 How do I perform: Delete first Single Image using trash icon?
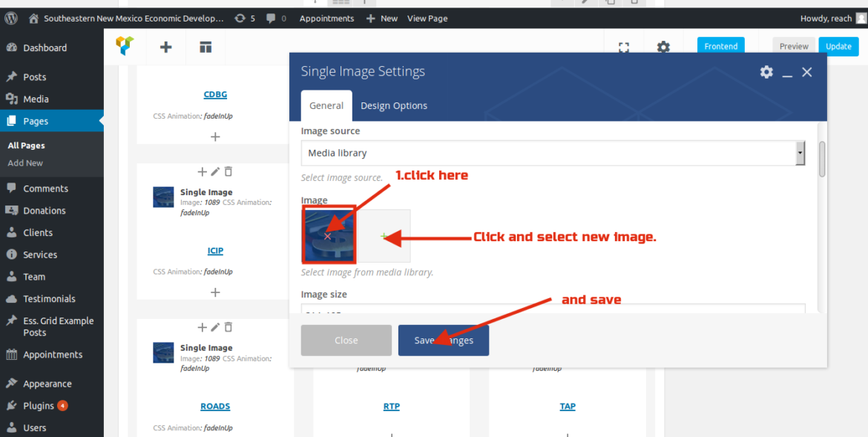(x=228, y=171)
